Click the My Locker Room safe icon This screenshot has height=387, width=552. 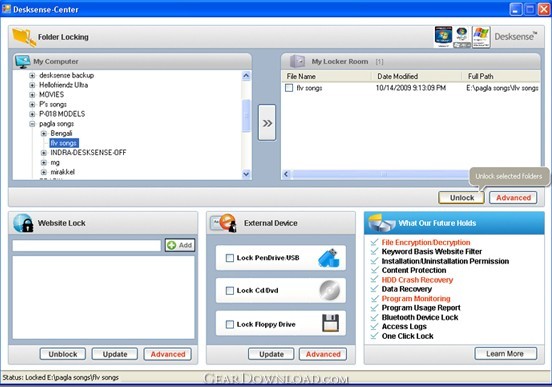coord(297,62)
